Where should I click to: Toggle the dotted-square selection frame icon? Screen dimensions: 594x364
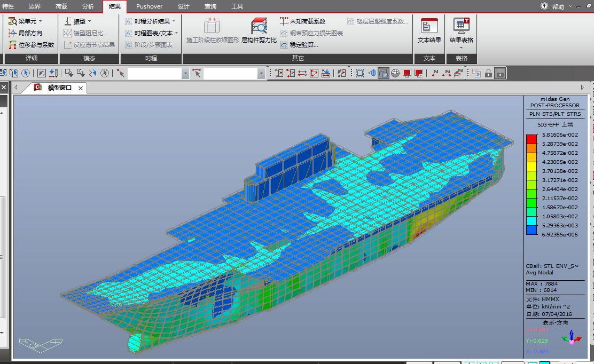point(360,73)
